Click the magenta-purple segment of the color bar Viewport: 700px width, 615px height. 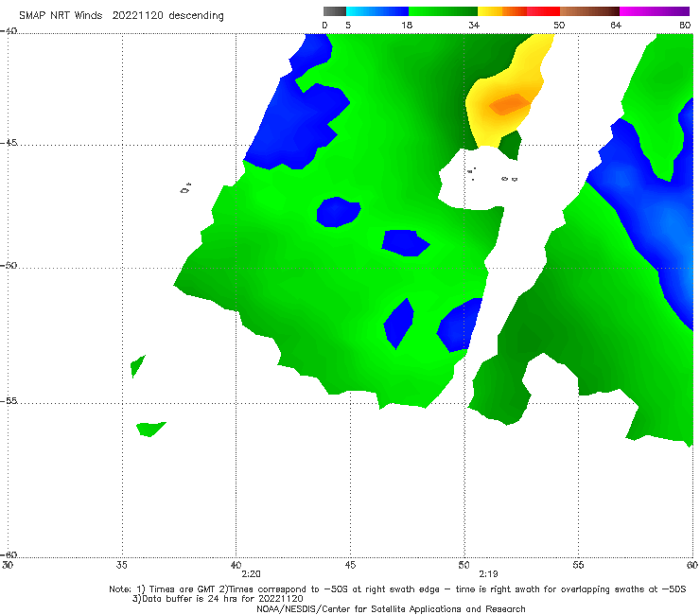coord(655,11)
